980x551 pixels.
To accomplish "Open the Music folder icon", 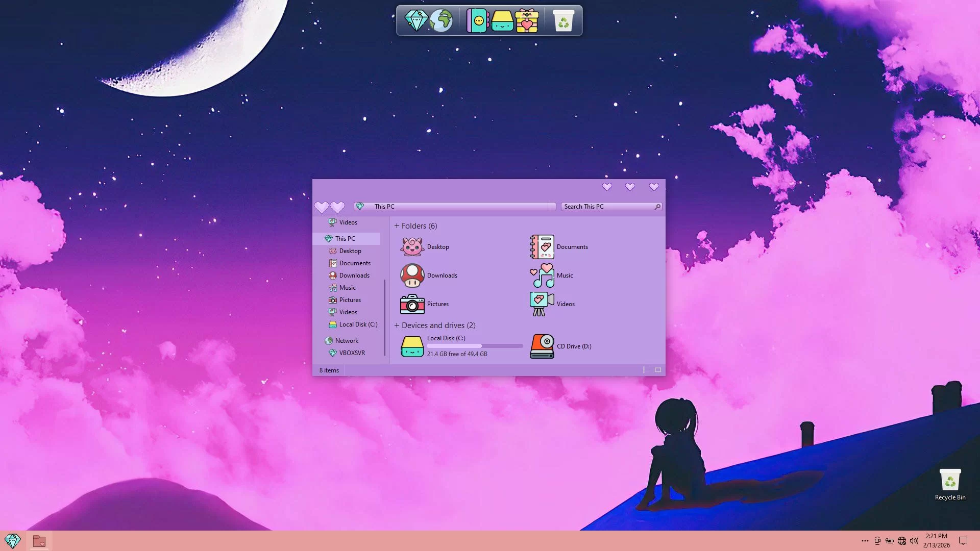I will [542, 275].
